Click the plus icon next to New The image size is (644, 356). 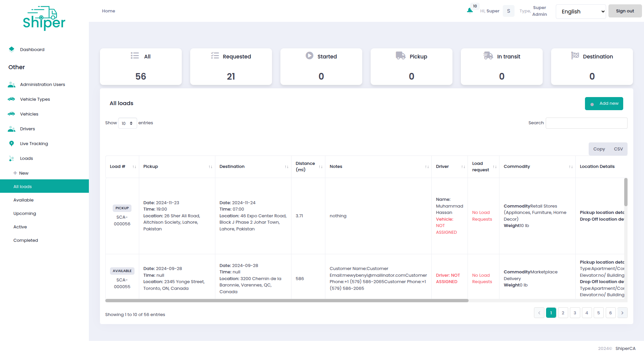(x=15, y=173)
